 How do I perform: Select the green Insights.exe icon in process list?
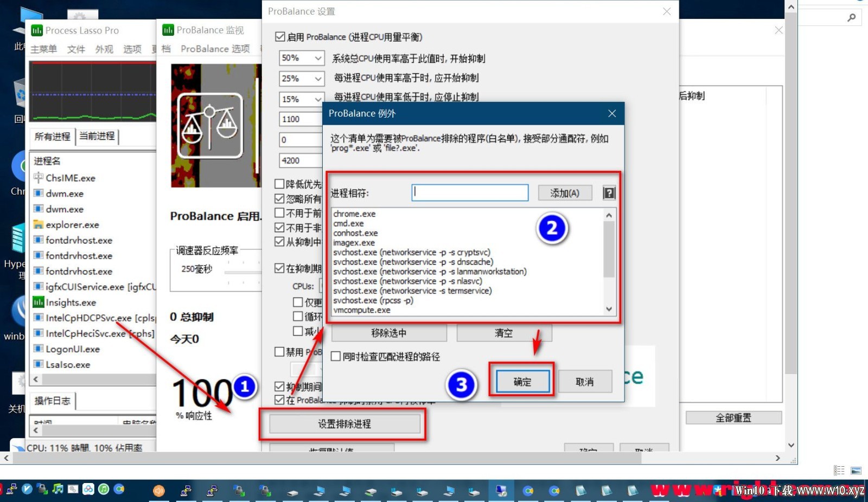39,302
